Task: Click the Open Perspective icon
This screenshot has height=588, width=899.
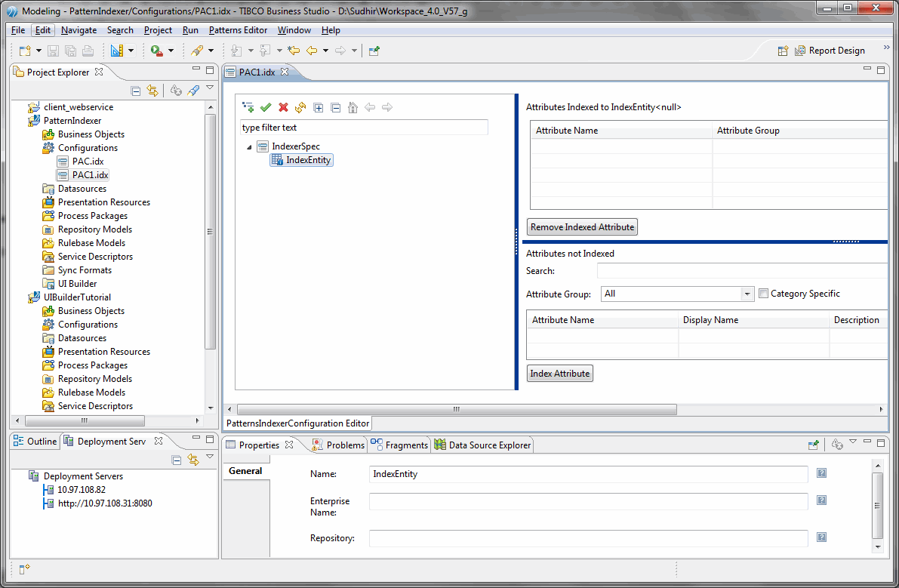Action: [x=783, y=51]
